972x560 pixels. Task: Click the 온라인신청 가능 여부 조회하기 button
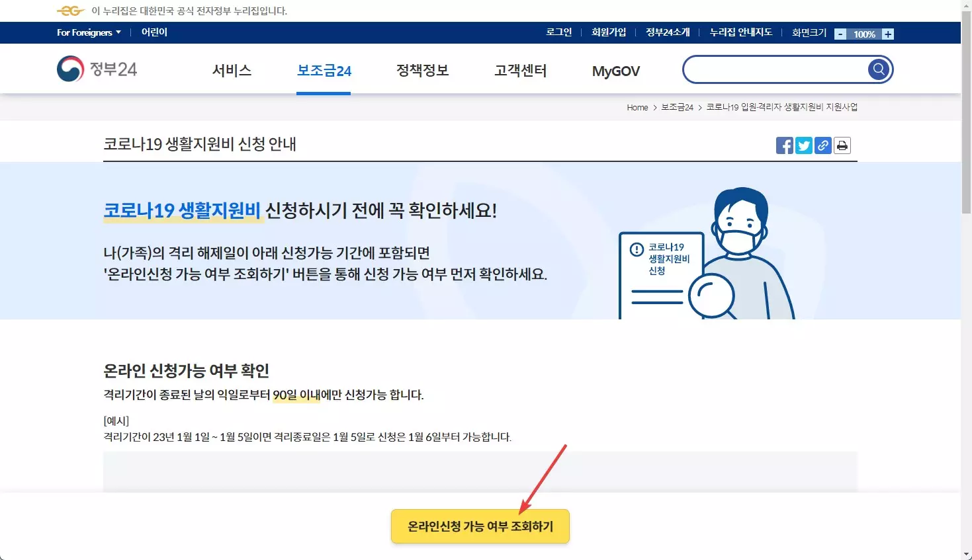click(x=480, y=526)
